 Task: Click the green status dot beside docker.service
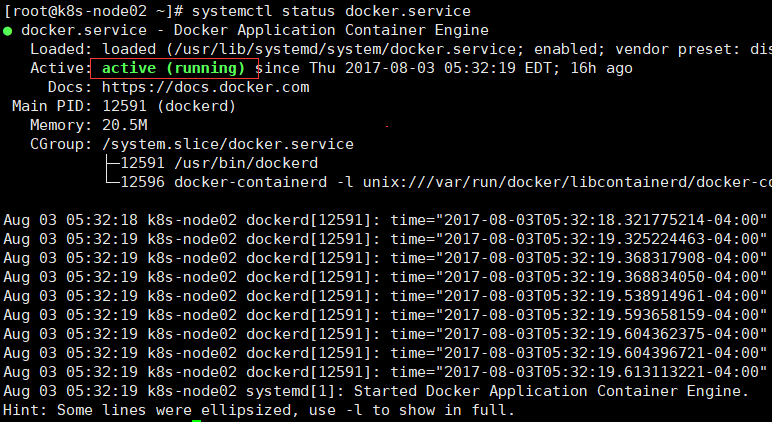point(7,32)
